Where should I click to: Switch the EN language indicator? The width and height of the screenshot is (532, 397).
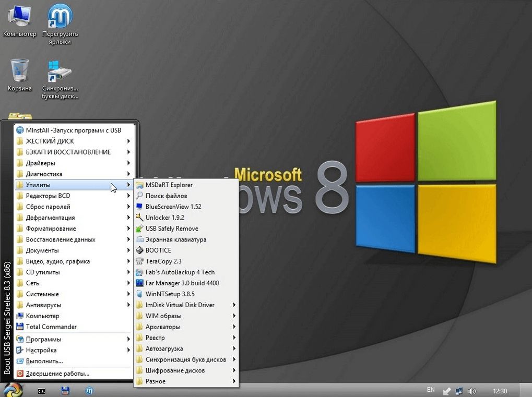coord(431,390)
